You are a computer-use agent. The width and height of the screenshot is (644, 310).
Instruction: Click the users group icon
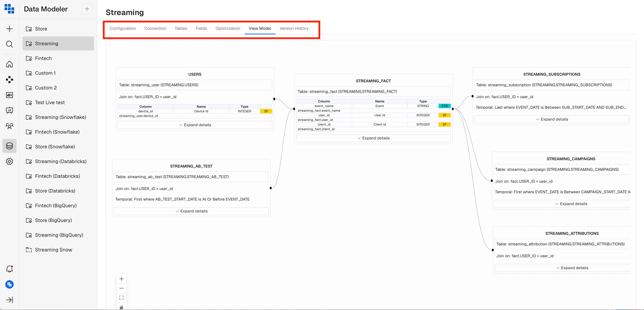pyautogui.click(x=9, y=126)
